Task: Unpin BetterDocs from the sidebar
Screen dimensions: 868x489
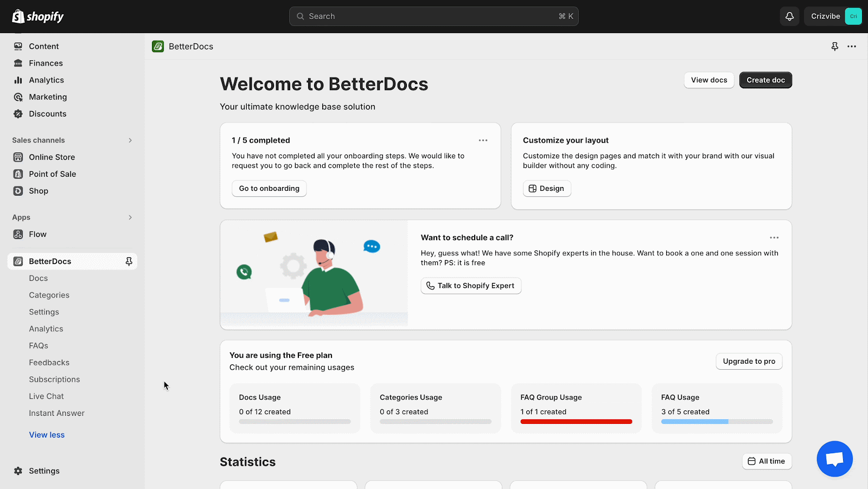Action: tap(129, 261)
